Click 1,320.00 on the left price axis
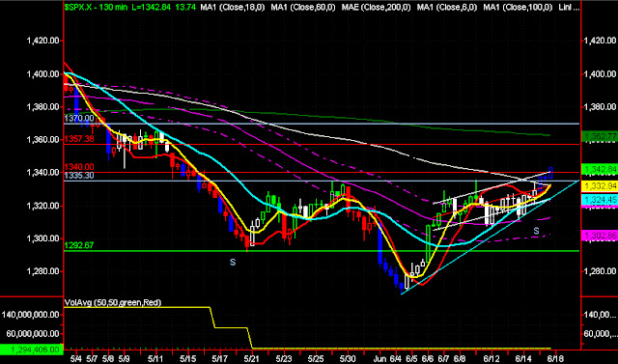The image size is (618, 364). click(x=43, y=206)
